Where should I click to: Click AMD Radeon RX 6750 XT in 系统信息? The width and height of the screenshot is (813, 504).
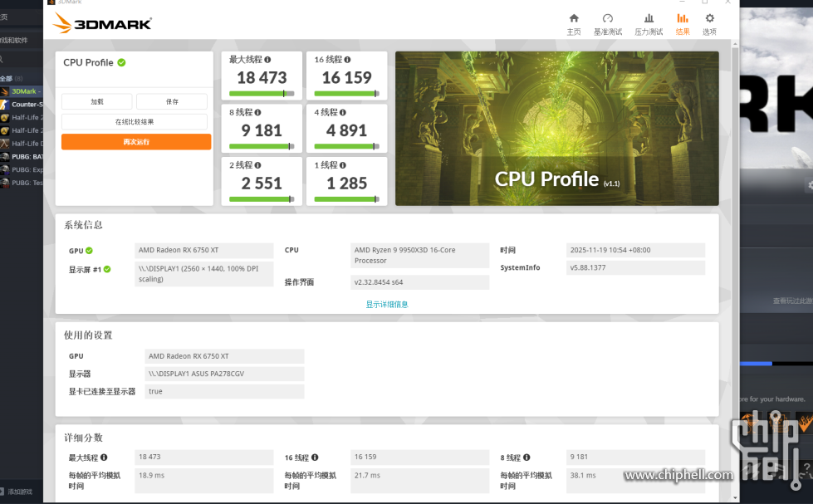[x=203, y=251]
